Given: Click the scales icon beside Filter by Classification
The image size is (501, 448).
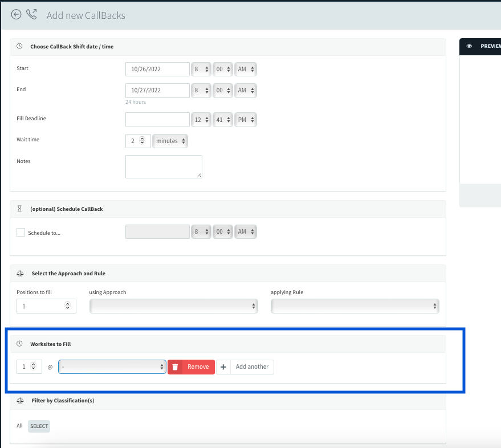Looking at the screenshot, I should 20,400.
